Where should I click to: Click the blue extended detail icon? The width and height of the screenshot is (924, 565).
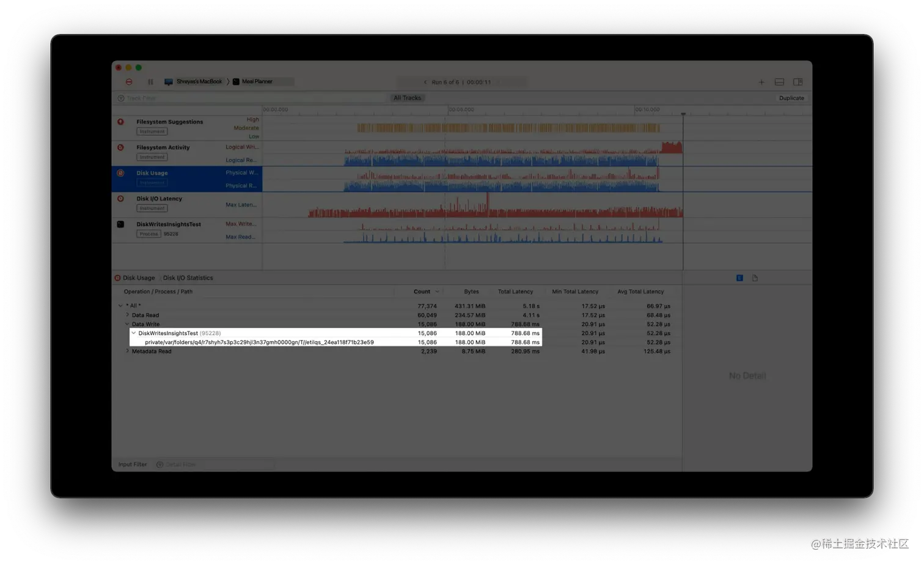tap(739, 278)
